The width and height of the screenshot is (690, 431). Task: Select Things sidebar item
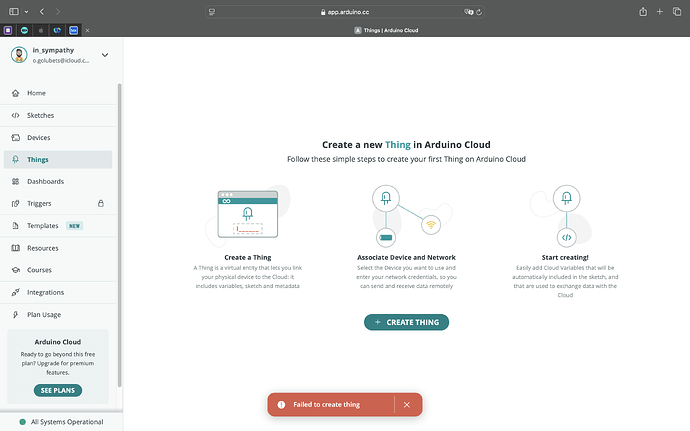58,159
